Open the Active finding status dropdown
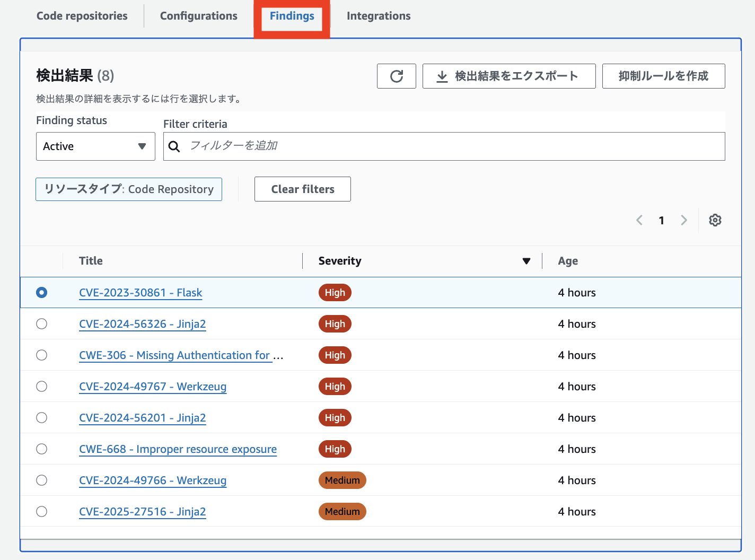Screen dimensions: 755x560 pos(95,146)
